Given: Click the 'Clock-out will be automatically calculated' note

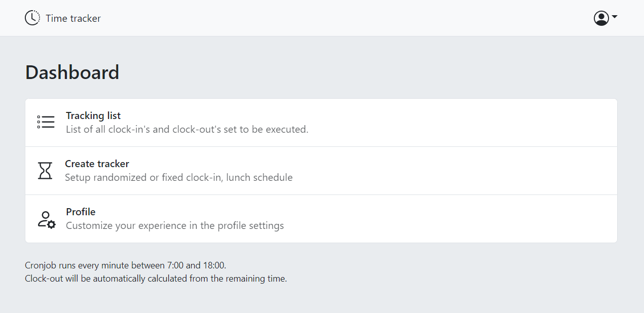Looking at the screenshot, I should pos(156,278).
